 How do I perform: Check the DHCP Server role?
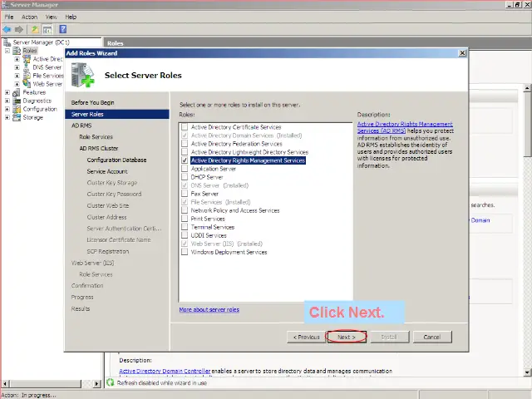[185, 177]
